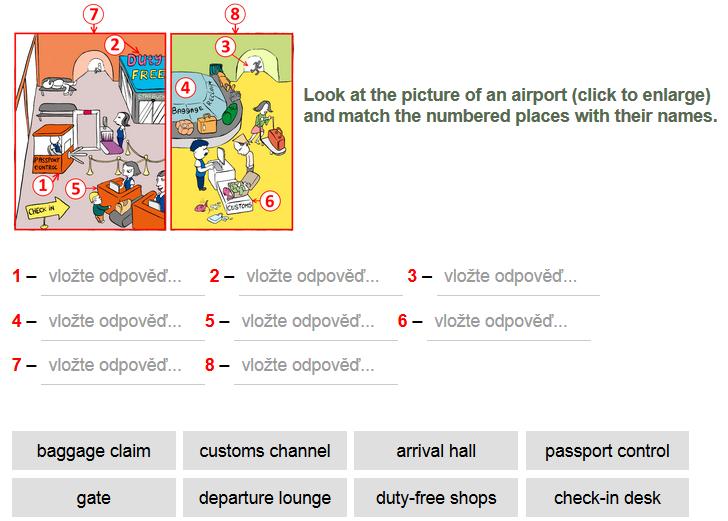728x521 pixels.
Task: Select the 'customs channel' answer tile
Action: (265, 450)
